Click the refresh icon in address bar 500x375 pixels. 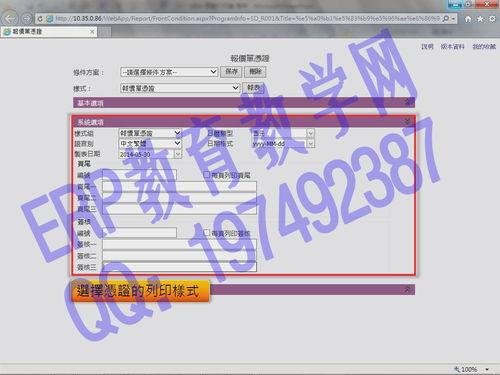[40, 19]
